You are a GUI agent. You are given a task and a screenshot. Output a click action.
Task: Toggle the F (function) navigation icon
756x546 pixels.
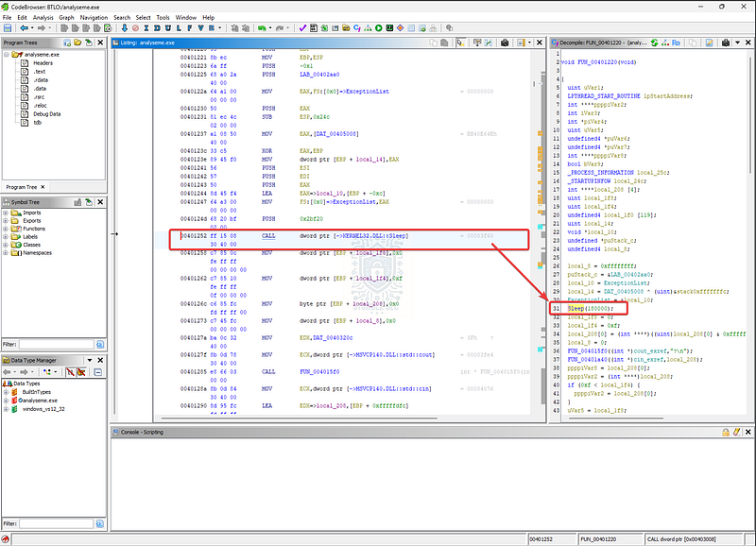click(x=190, y=28)
